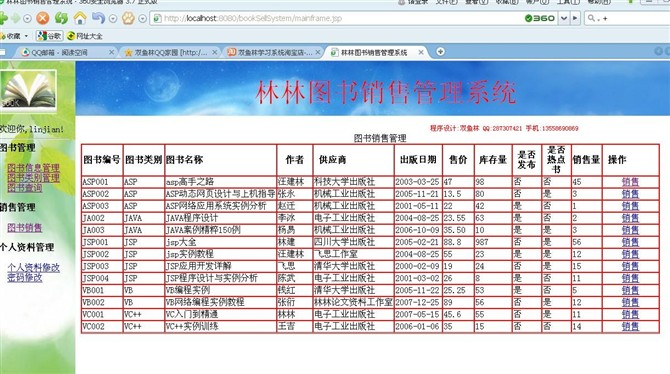Click 销售 link for VB001 row
This screenshot has width=670, height=374.
(x=630, y=290)
